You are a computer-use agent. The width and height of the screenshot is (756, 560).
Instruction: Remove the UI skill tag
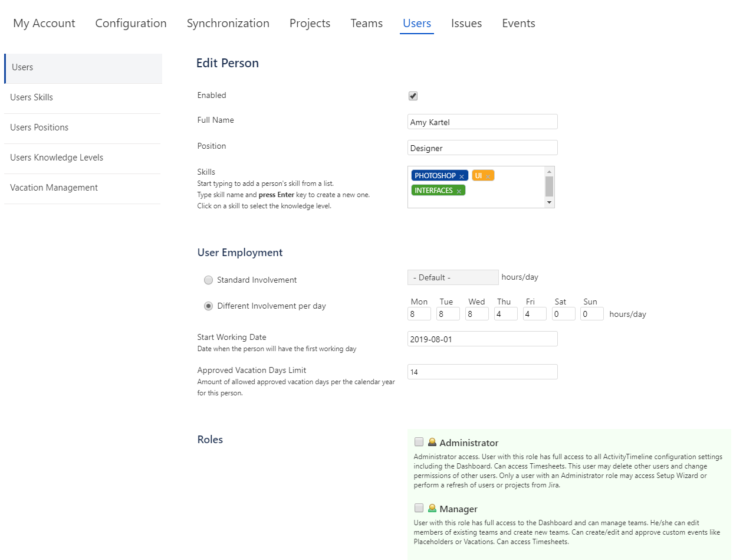tap(488, 176)
